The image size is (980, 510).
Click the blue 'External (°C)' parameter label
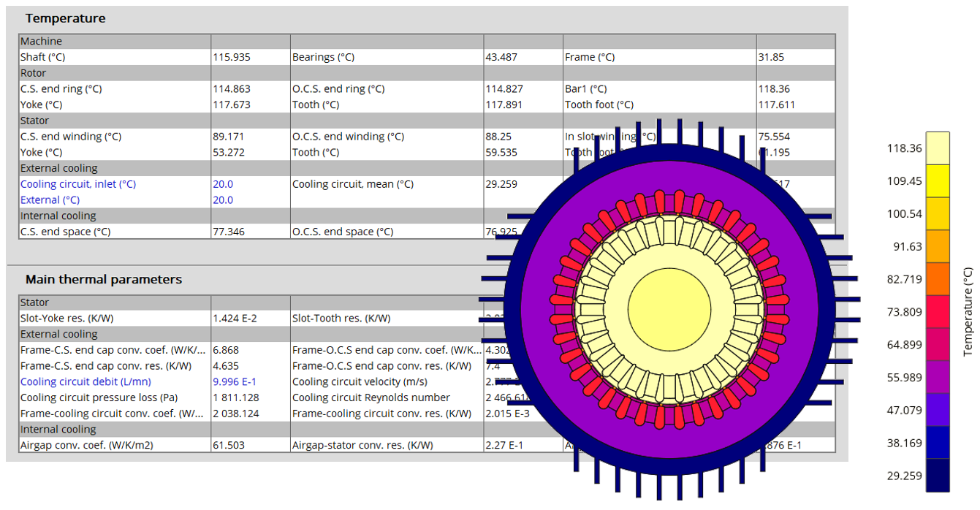coord(50,200)
